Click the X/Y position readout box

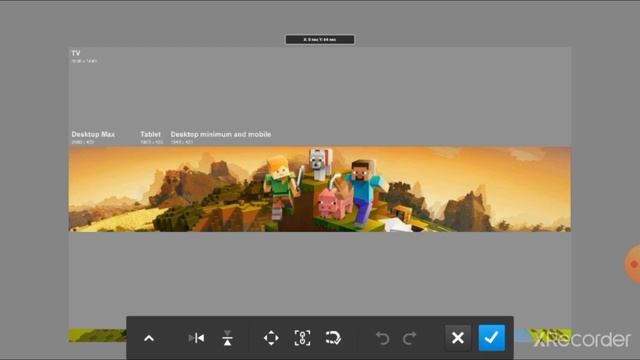click(x=320, y=40)
